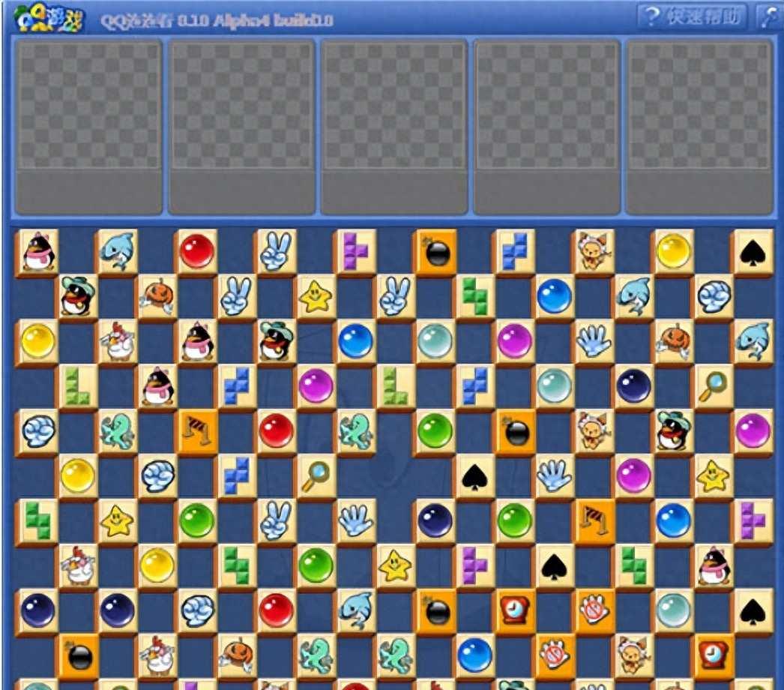Select the blue ball tile in seventh row

tap(674, 521)
